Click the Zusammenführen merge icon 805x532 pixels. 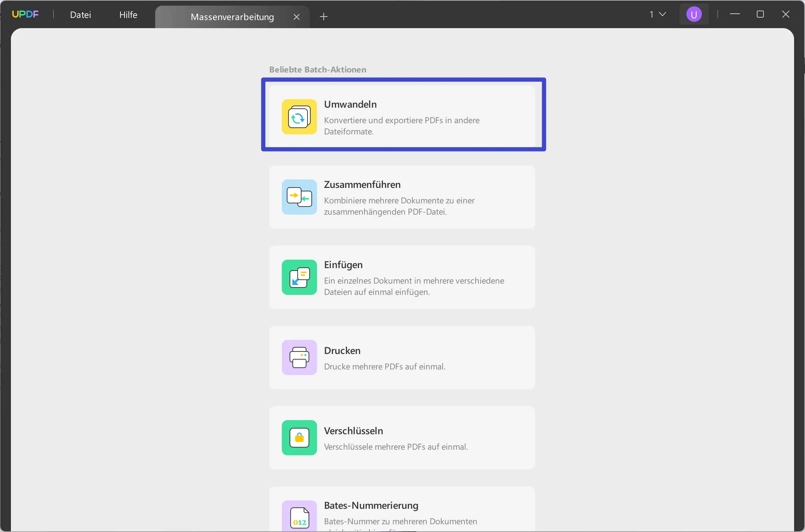pos(299,197)
